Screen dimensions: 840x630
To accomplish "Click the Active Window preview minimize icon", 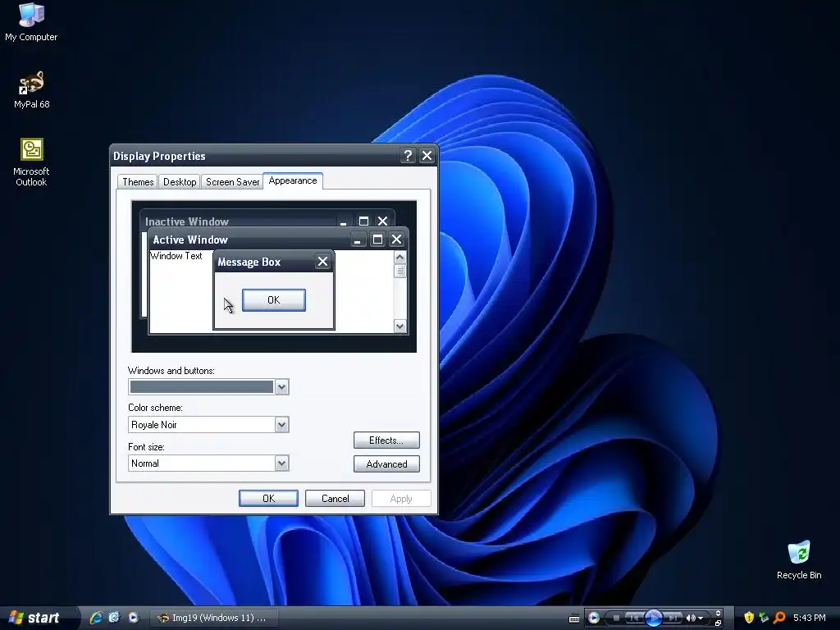I will (358, 240).
